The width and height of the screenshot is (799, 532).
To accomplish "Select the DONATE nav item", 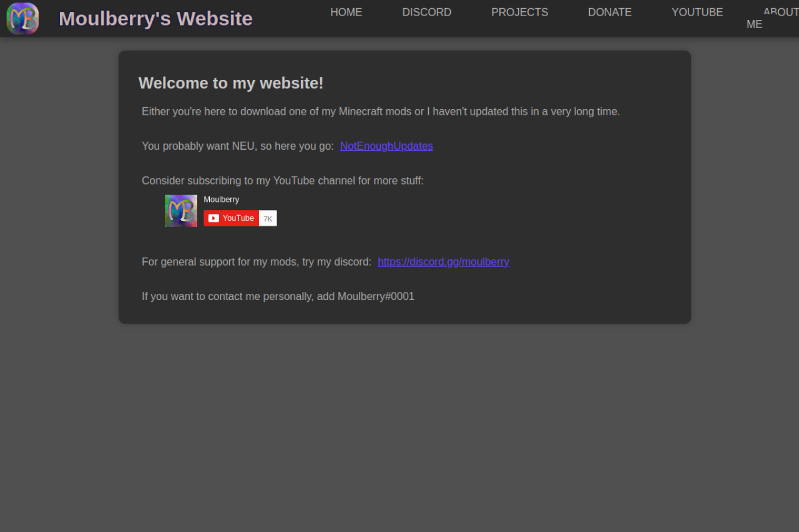I will (610, 12).
